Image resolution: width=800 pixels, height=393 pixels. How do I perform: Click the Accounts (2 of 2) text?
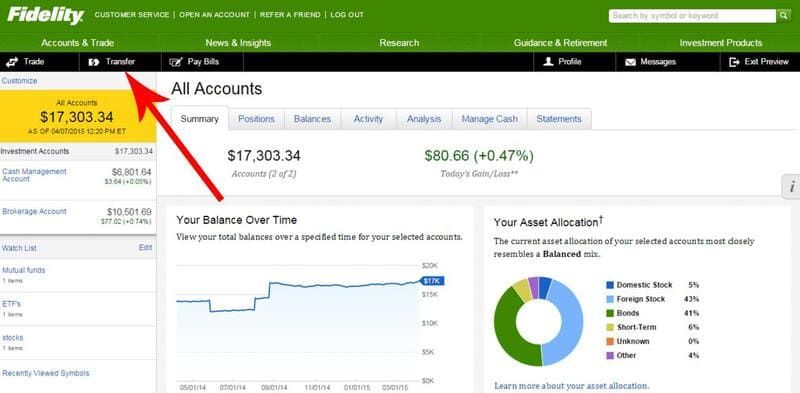[x=264, y=174]
